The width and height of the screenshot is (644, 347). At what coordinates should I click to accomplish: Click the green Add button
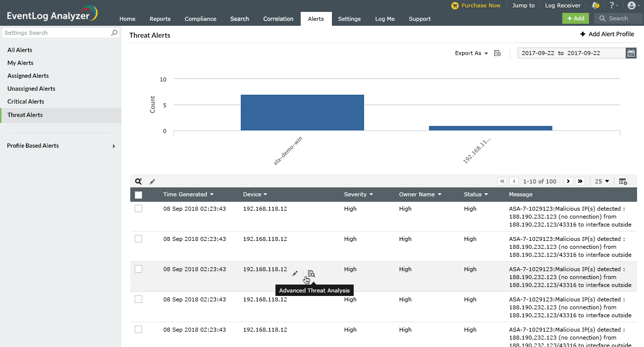575,18
